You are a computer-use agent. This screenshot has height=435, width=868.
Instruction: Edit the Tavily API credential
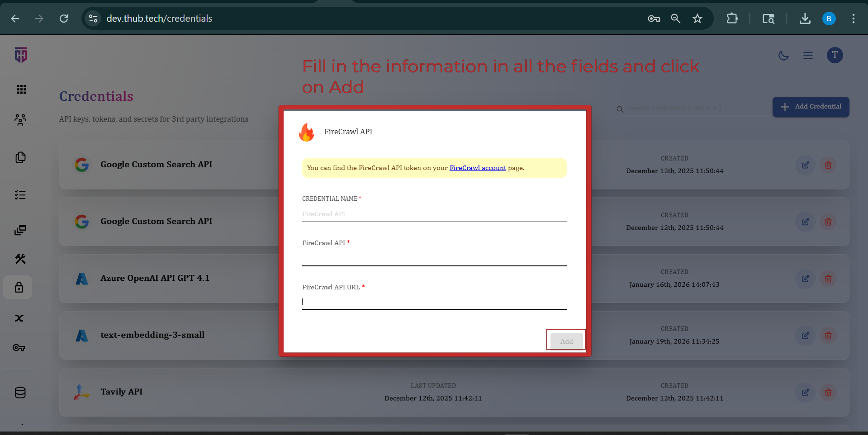pyautogui.click(x=805, y=392)
